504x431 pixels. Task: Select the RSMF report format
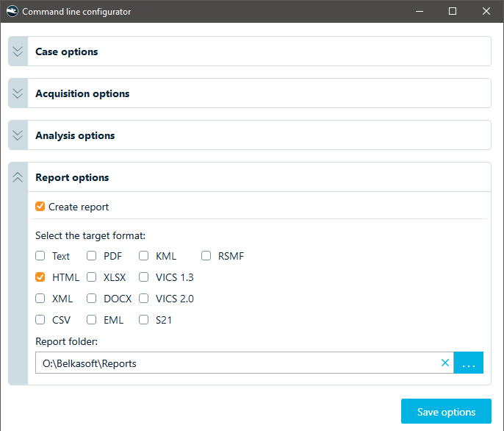coord(206,256)
